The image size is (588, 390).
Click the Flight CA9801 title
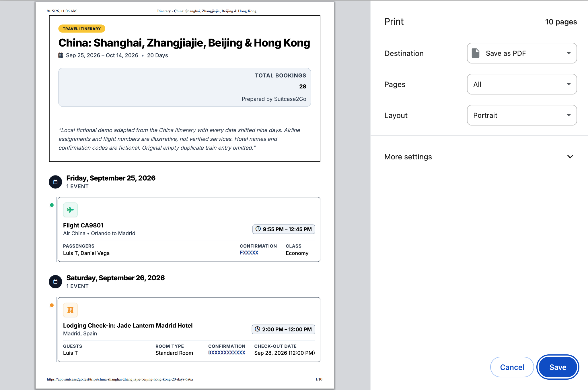83,225
